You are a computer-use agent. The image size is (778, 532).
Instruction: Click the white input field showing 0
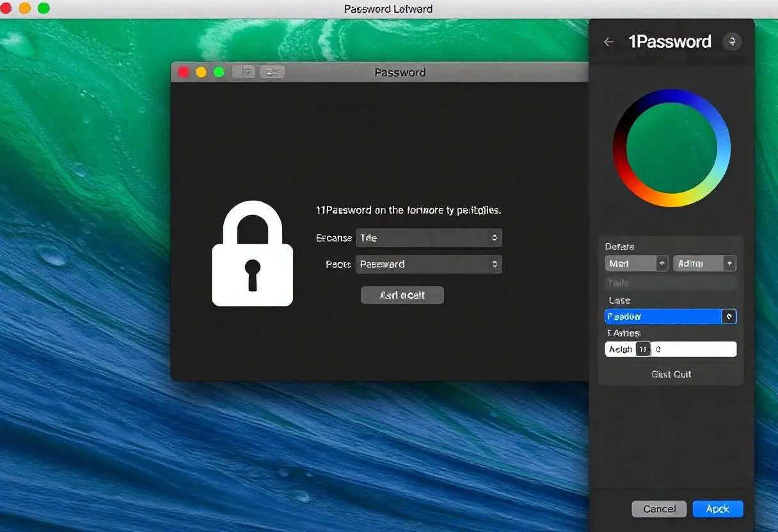pyautogui.click(x=694, y=349)
